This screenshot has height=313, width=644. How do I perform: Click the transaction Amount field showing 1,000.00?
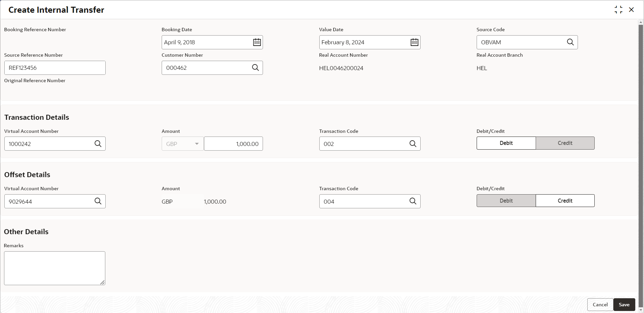coord(233,144)
